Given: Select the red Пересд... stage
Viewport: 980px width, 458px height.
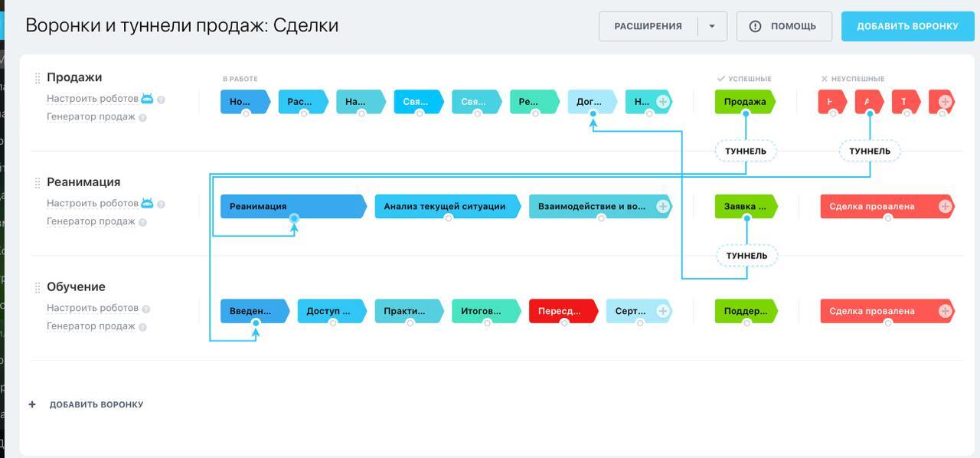Looking at the screenshot, I should coord(561,311).
